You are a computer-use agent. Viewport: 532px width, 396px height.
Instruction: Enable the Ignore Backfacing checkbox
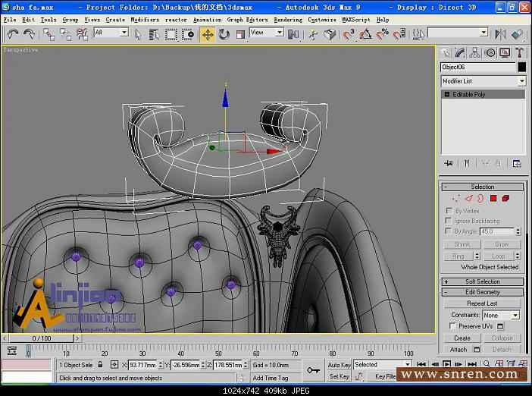pos(449,221)
